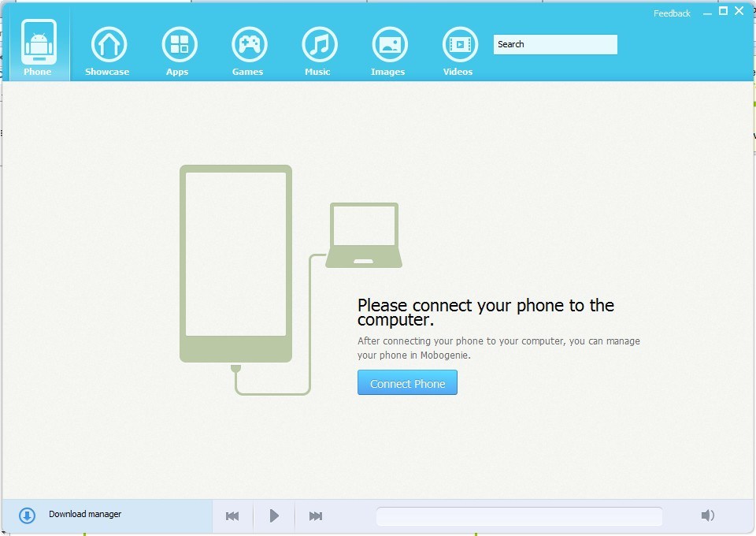This screenshot has height=536, width=756.
Task: Adjust the volume control
Action: point(707,514)
